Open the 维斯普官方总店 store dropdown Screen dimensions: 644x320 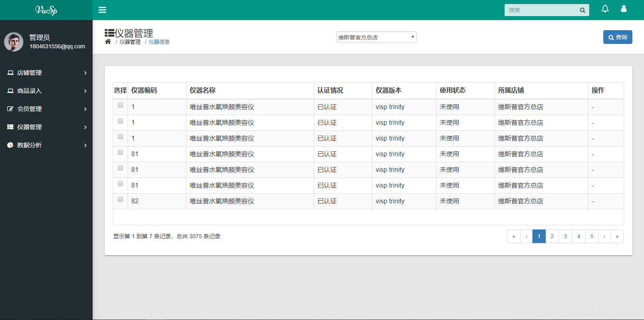coord(377,37)
